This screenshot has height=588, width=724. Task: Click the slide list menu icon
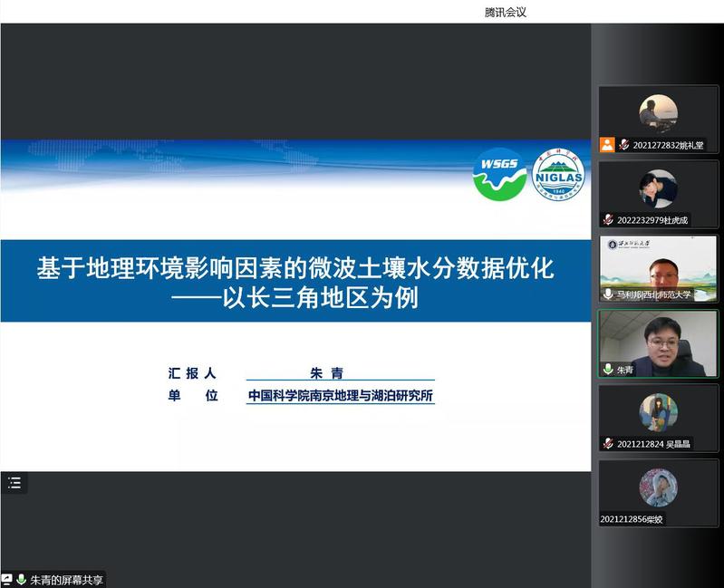[x=14, y=483]
